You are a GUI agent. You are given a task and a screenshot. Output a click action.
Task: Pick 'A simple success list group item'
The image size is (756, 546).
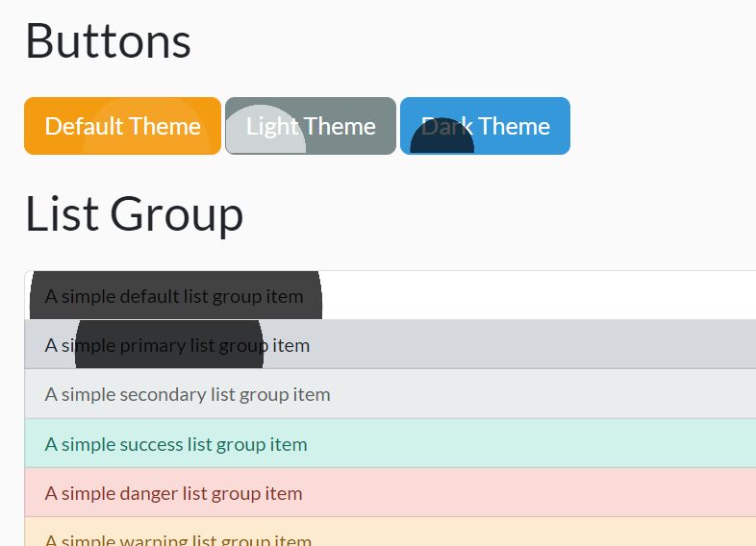click(x=391, y=443)
